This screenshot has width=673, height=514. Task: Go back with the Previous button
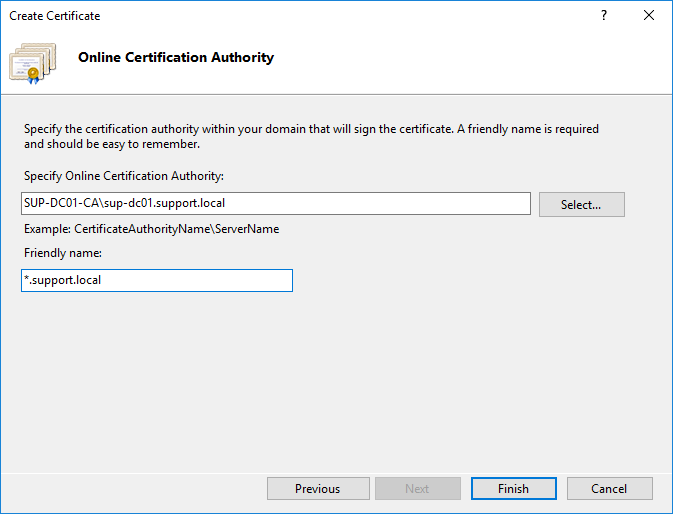pyautogui.click(x=317, y=488)
